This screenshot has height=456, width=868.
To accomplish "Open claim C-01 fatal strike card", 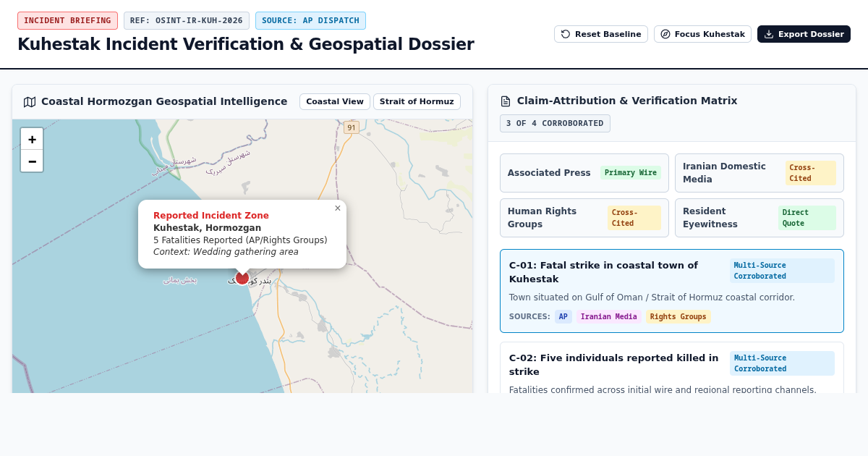I will point(672,291).
